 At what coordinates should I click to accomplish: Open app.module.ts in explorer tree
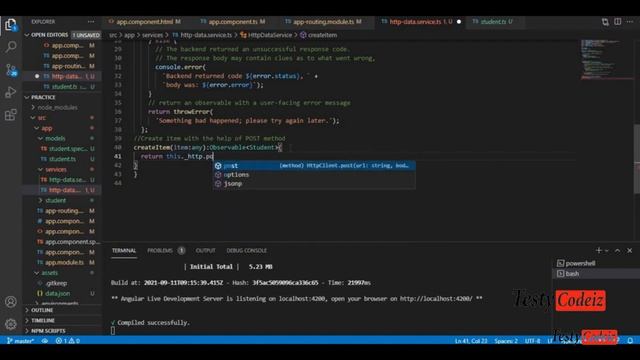pyautogui.click(x=64, y=262)
